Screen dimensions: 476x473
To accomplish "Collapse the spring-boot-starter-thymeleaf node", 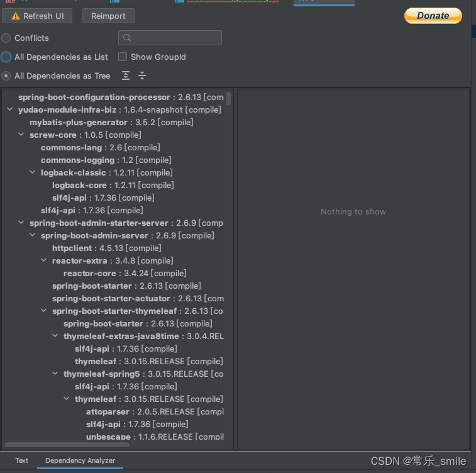I will [x=44, y=310].
